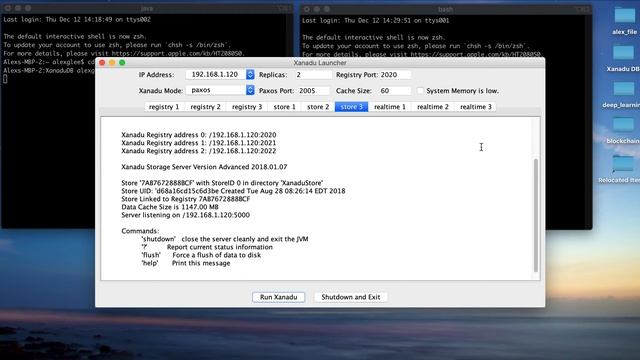Click the 'Store Linked to Registry' line
Image resolution: width=640 pixels, height=360 pixels.
click(186, 199)
